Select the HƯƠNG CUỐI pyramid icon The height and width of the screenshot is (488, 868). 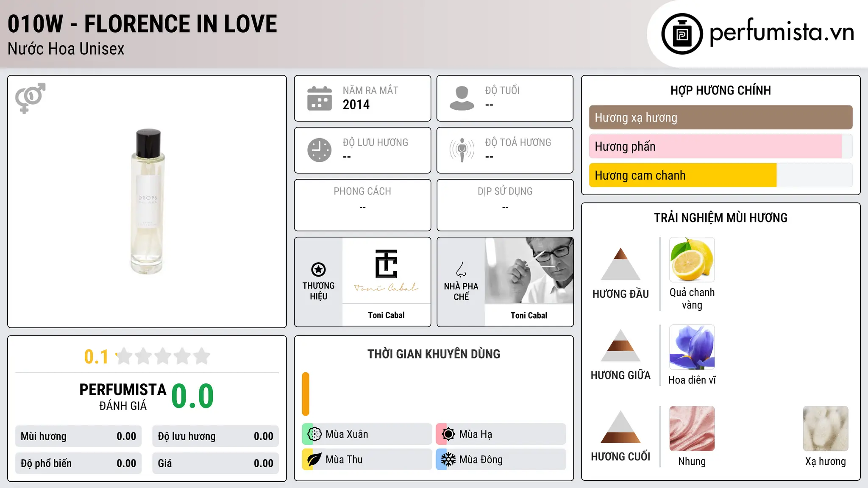(620, 427)
